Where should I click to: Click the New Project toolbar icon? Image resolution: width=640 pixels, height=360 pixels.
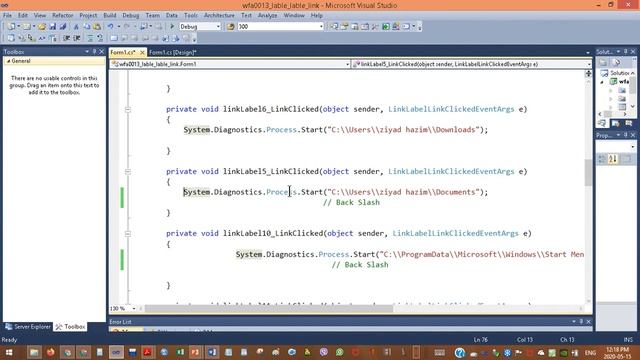pos(11,27)
